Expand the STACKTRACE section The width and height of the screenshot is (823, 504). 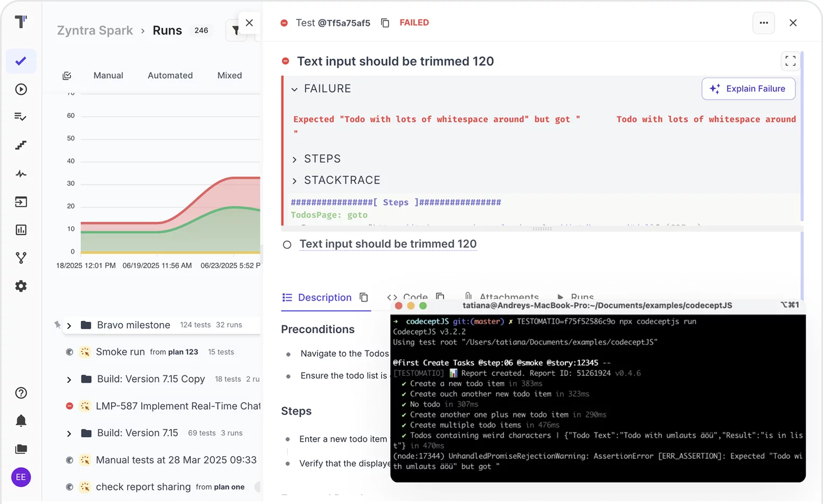point(294,181)
